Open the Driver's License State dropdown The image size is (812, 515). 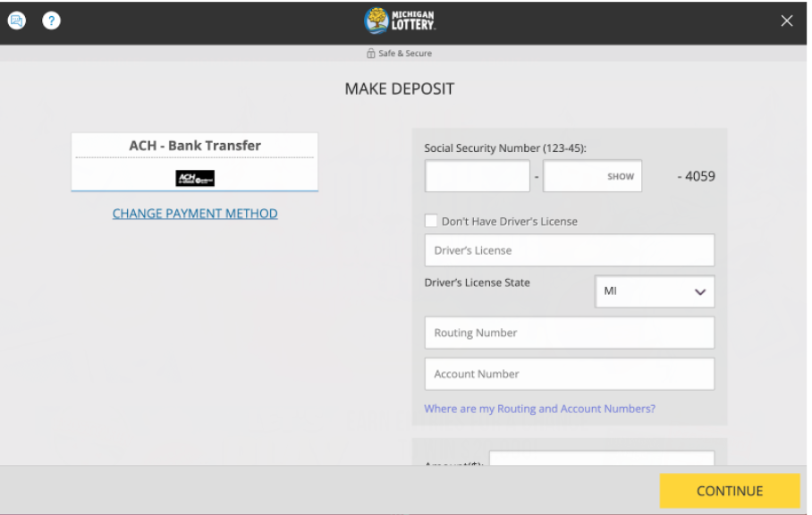(x=655, y=291)
